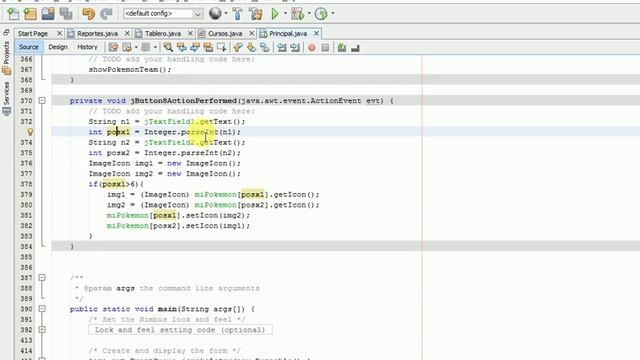Close the Reportes.java tab
Screen dimensions: 640x360
pyautogui.click(x=127, y=33)
